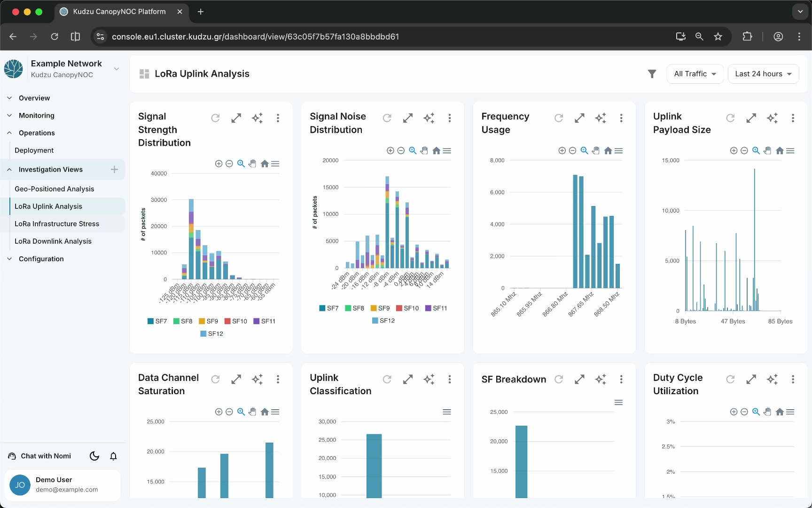This screenshot has width=812, height=508.
Task: Open Chat with Nomi
Action: 39,456
